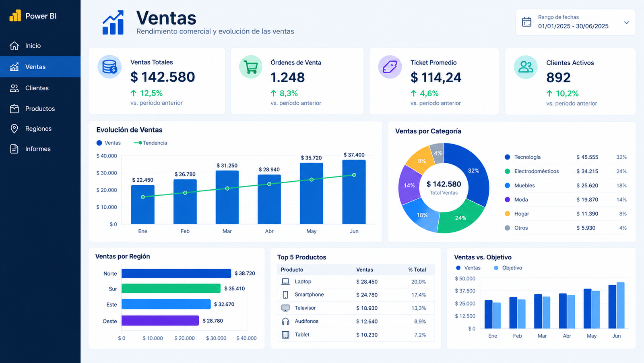Click the Laptop icon in Top 5 Productos
The image size is (644, 363).
[x=285, y=282]
